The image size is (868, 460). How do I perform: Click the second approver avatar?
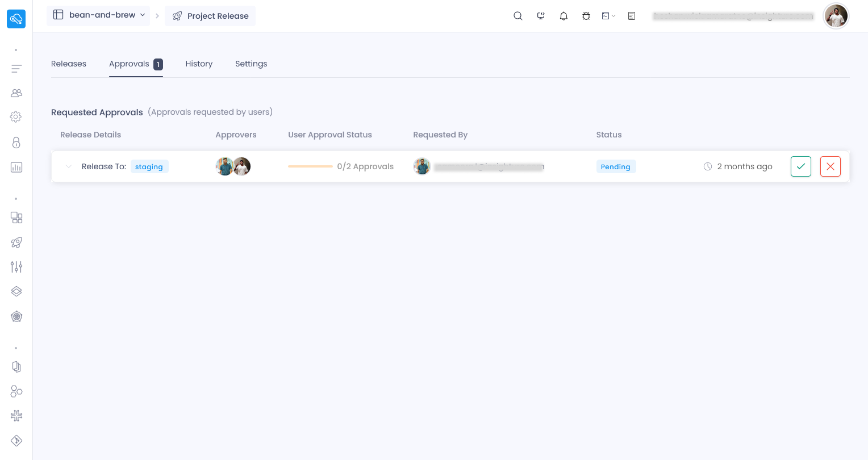[x=242, y=166]
